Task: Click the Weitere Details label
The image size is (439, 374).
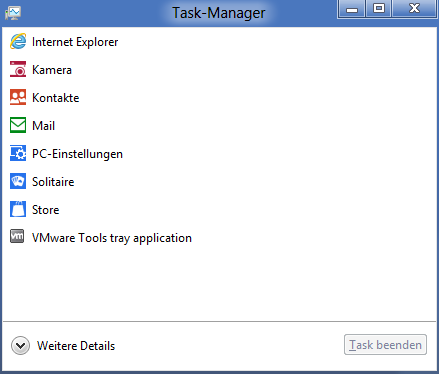Action: (76, 346)
